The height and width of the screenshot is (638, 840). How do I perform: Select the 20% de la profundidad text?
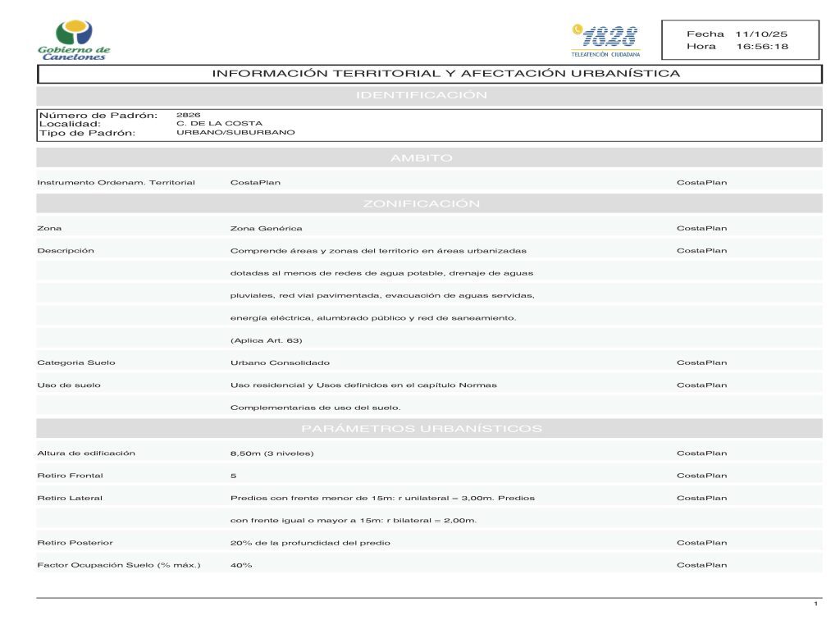(310, 543)
